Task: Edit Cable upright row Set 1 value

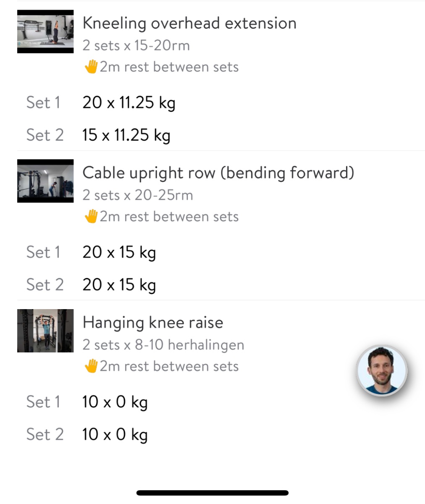Action: pos(119,252)
